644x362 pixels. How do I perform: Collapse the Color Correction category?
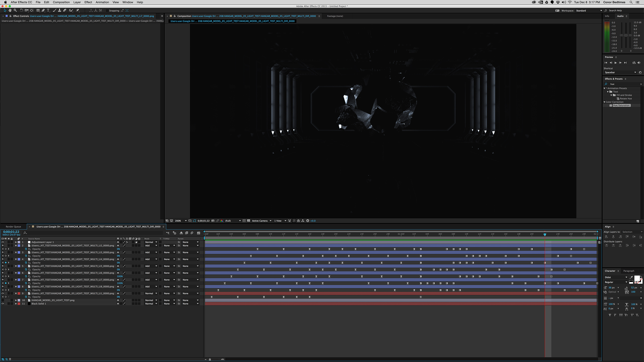(x=604, y=102)
